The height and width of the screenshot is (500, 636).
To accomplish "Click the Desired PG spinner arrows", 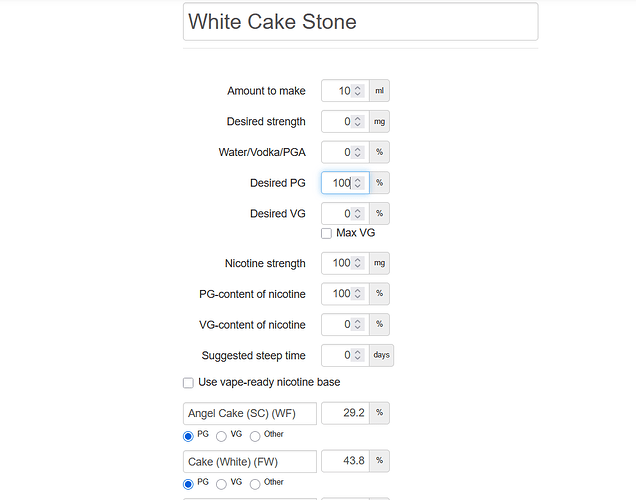I will click(358, 184).
